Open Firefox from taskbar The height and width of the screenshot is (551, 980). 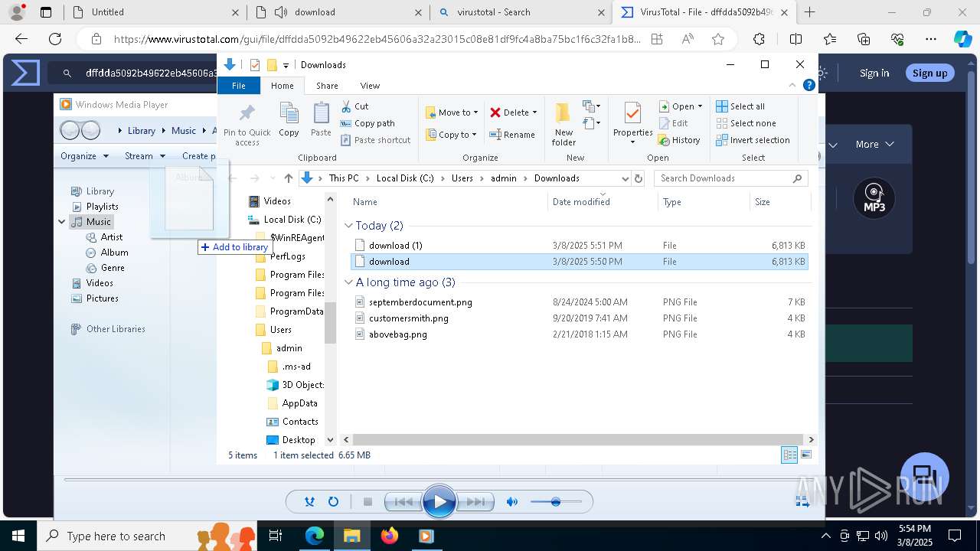(x=390, y=536)
